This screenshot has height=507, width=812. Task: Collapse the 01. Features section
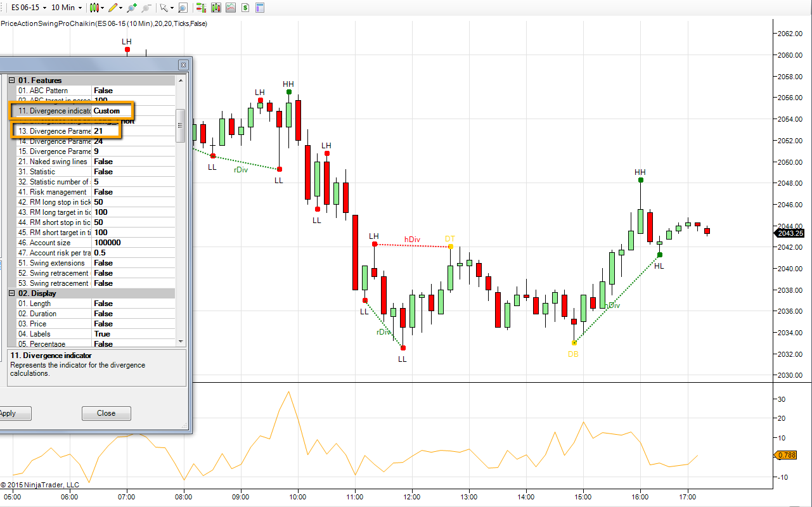(11, 80)
